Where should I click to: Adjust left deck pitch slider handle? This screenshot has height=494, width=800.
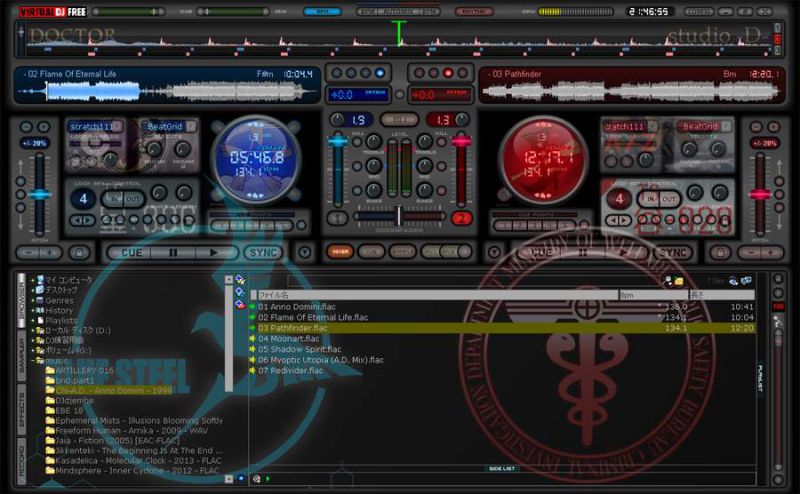coord(40,195)
